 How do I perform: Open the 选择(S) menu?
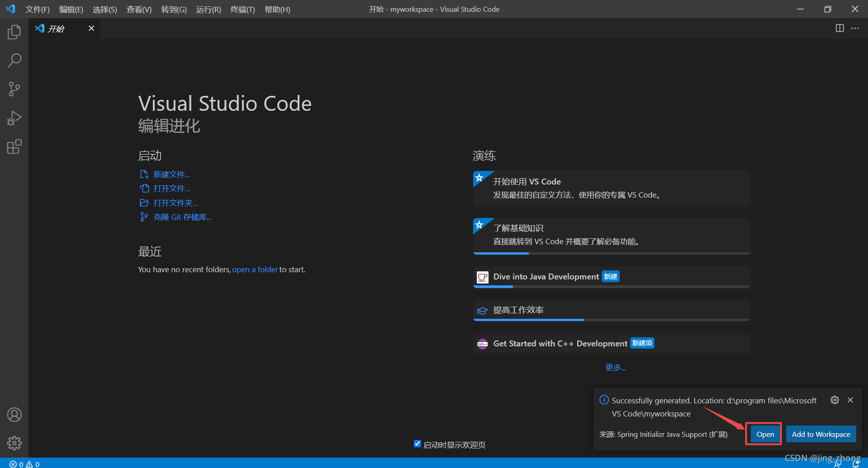click(x=105, y=9)
